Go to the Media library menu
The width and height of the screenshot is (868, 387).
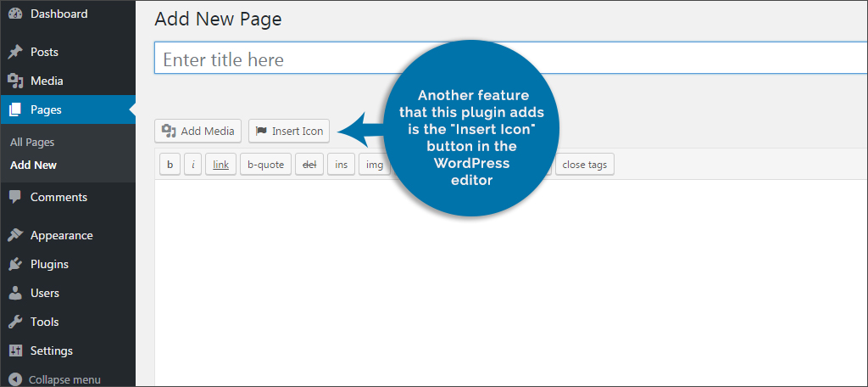tap(47, 81)
